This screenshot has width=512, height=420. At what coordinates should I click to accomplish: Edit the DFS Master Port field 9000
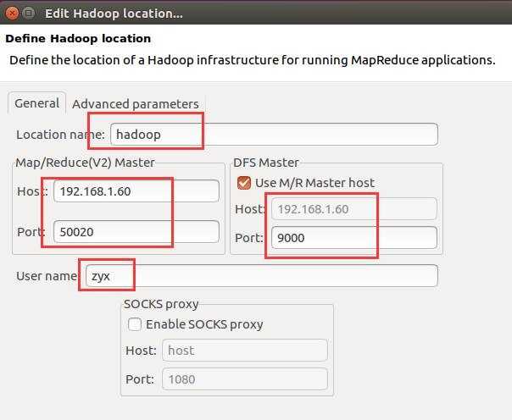(354, 238)
